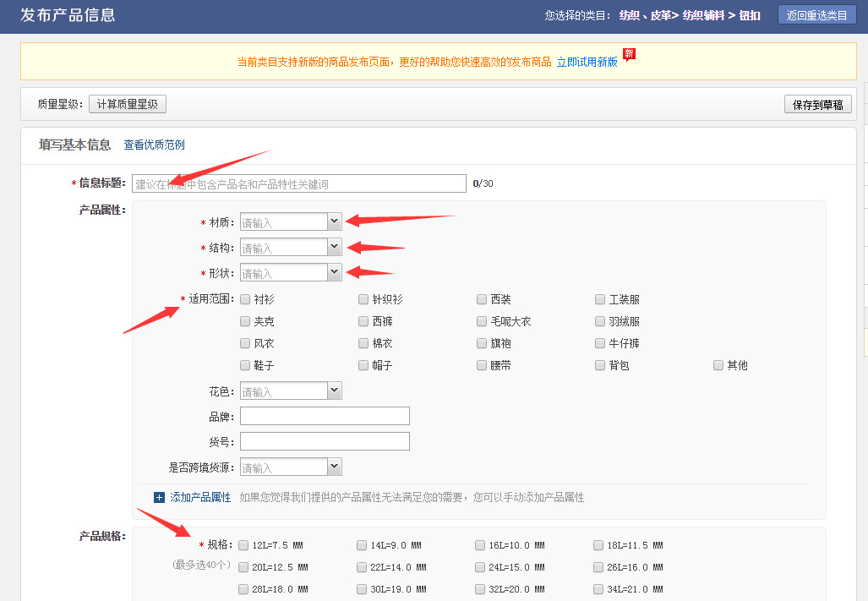This screenshot has width=868, height=601.
Task: Click the 纺织、皮革 category breadcrumb
Action: click(645, 15)
